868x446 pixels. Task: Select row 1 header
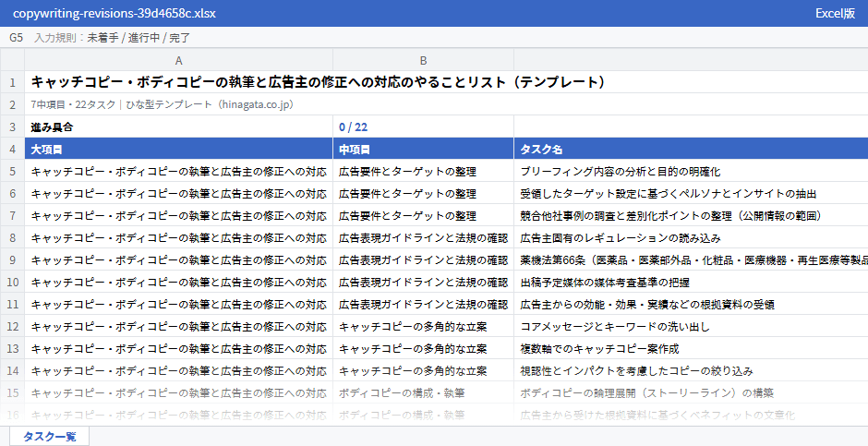[12, 82]
